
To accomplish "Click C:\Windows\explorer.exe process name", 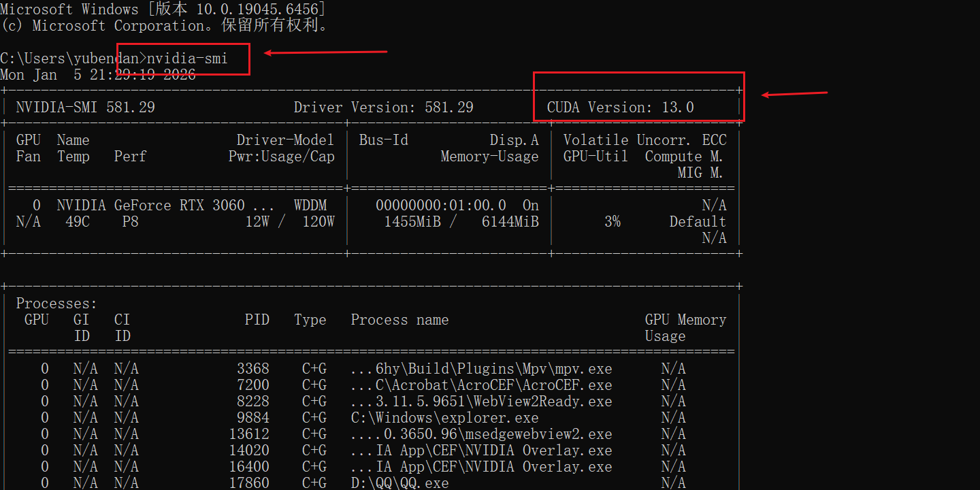I will coord(444,418).
